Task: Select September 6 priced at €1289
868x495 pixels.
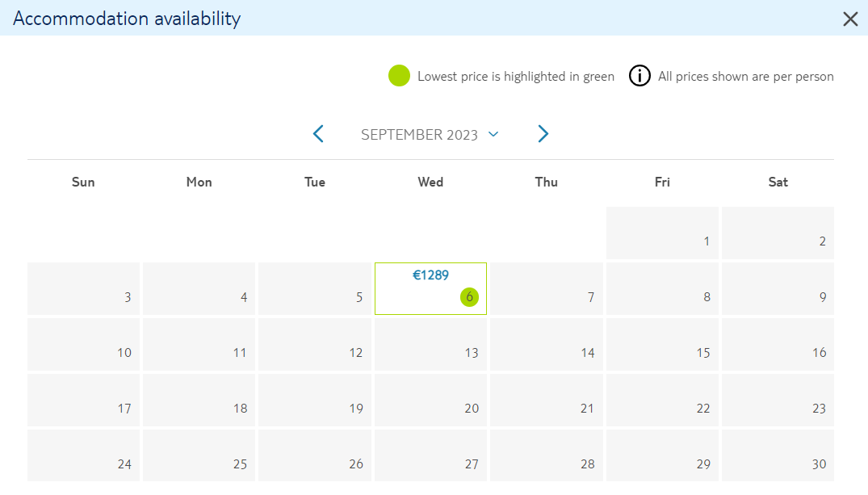Action: coord(430,288)
